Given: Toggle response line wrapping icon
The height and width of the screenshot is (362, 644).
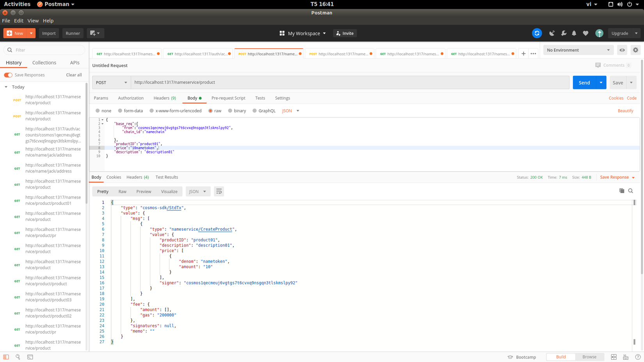Looking at the screenshot, I should coord(219,192).
